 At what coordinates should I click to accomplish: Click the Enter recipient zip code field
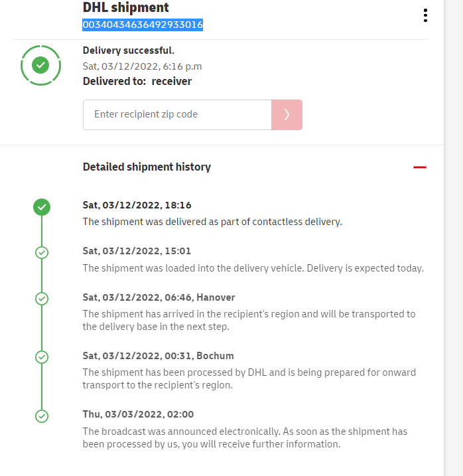tap(177, 114)
